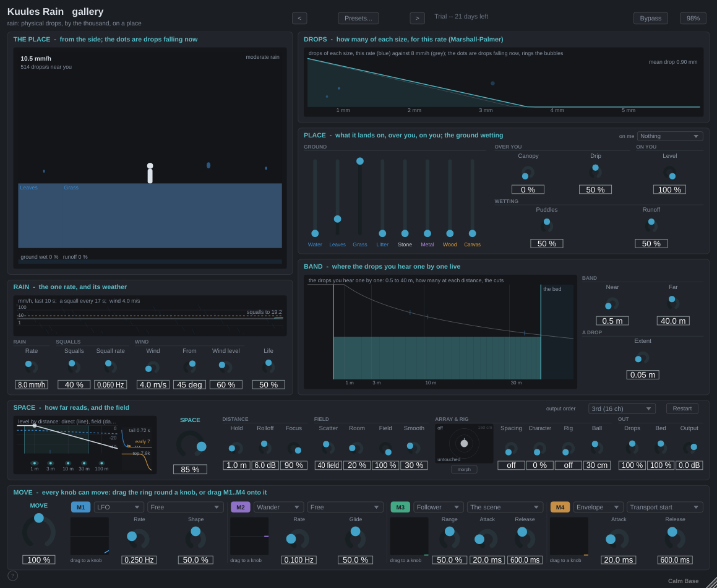Screen dimensions: 717x588
Task: Click the M2 modulator badge
Action: click(241, 507)
